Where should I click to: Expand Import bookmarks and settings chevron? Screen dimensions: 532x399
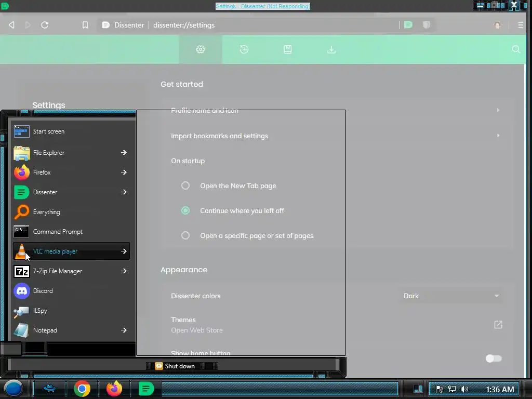tap(498, 136)
